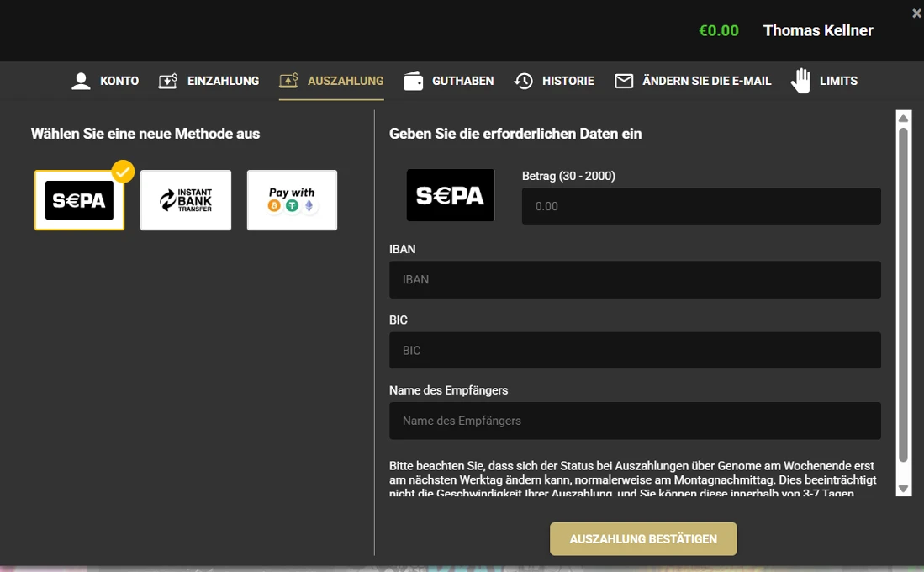
Task: Click the Guthaben wallet icon
Action: (x=413, y=81)
